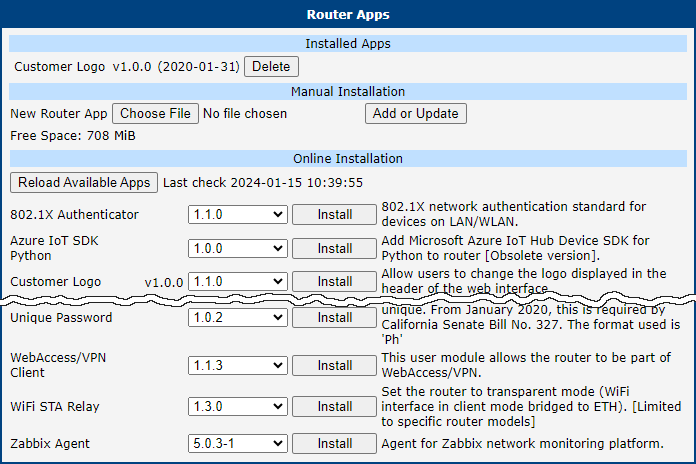Click the 802.1X network authentication description
696x464 pixels.
coord(514,214)
